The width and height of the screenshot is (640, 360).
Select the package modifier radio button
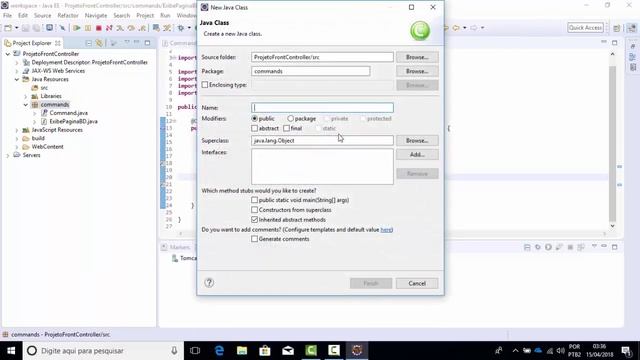point(290,118)
